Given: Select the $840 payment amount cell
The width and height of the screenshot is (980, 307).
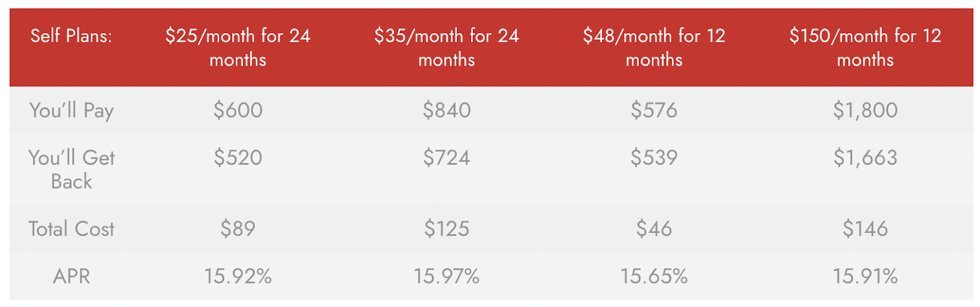Looking at the screenshot, I should click(x=447, y=110).
